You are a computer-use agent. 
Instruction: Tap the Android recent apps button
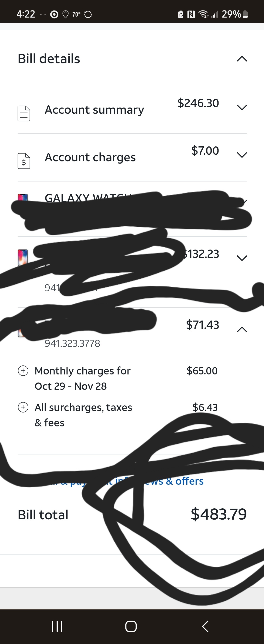[57, 626]
